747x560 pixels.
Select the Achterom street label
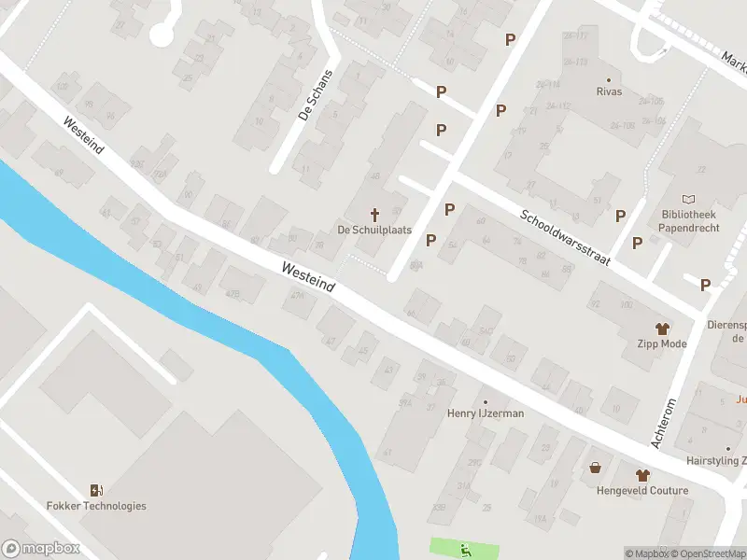point(663,424)
